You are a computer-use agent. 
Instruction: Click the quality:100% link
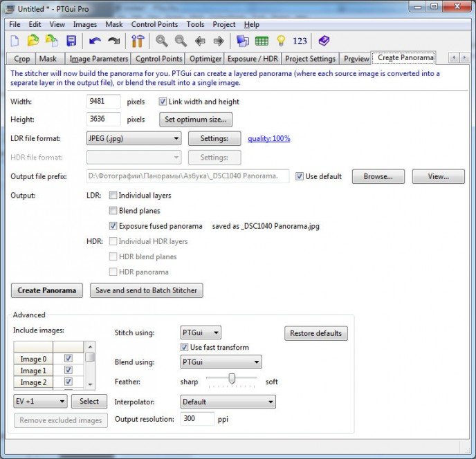pos(269,139)
